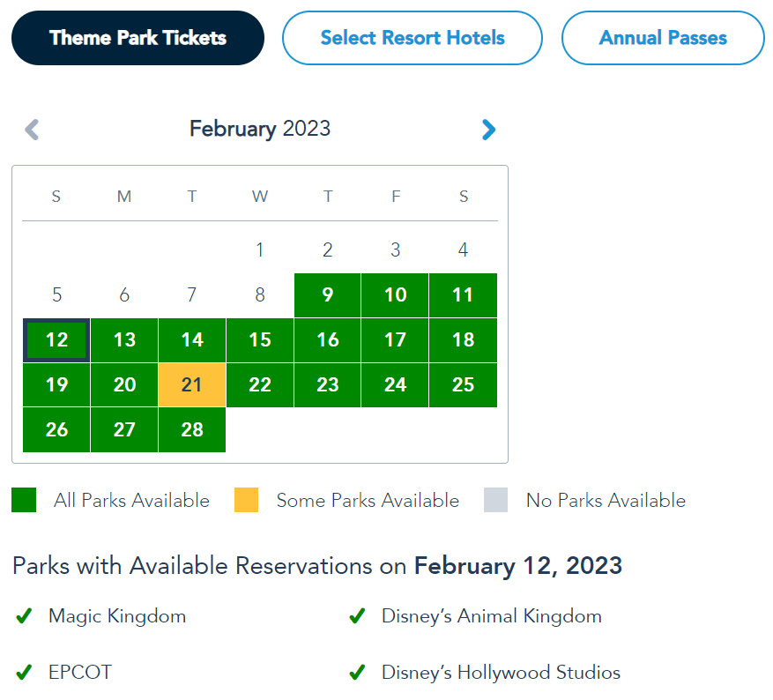Choose February 28 in the calendar
Screen dimensions: 773x700
click(192, 430)
